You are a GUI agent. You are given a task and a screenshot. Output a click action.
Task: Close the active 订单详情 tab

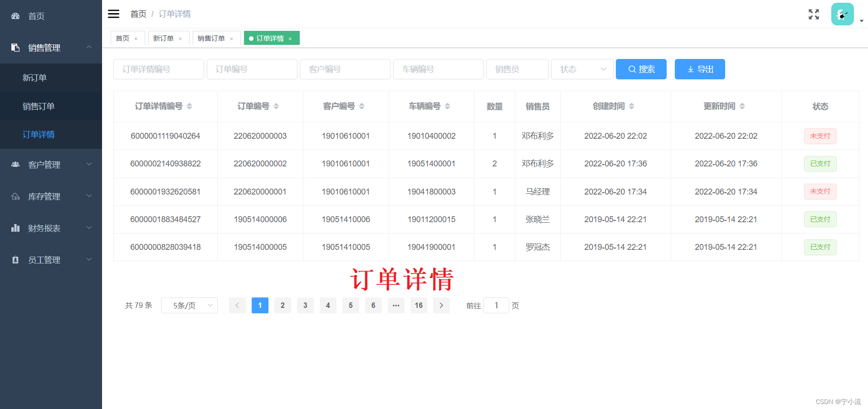[290, 39]
